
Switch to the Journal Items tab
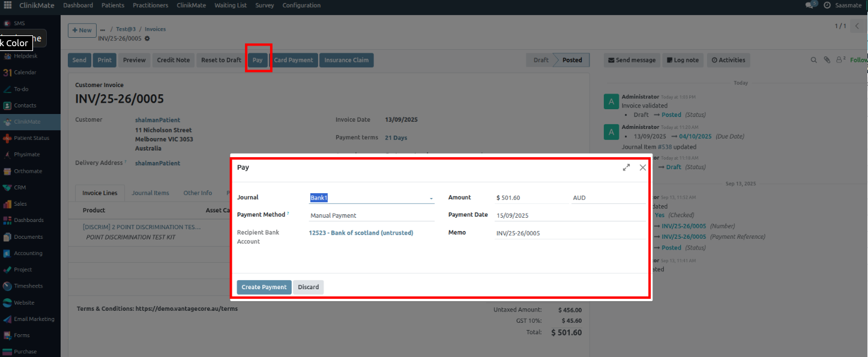click(151, 193)
